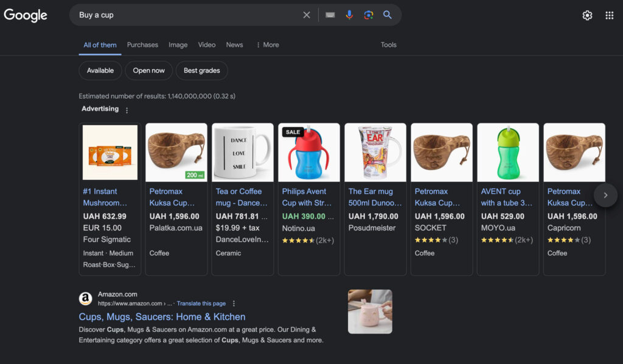Clear the search box with the X icon
The width and height of the screenshot is (623, 364).
click(307, 15)
